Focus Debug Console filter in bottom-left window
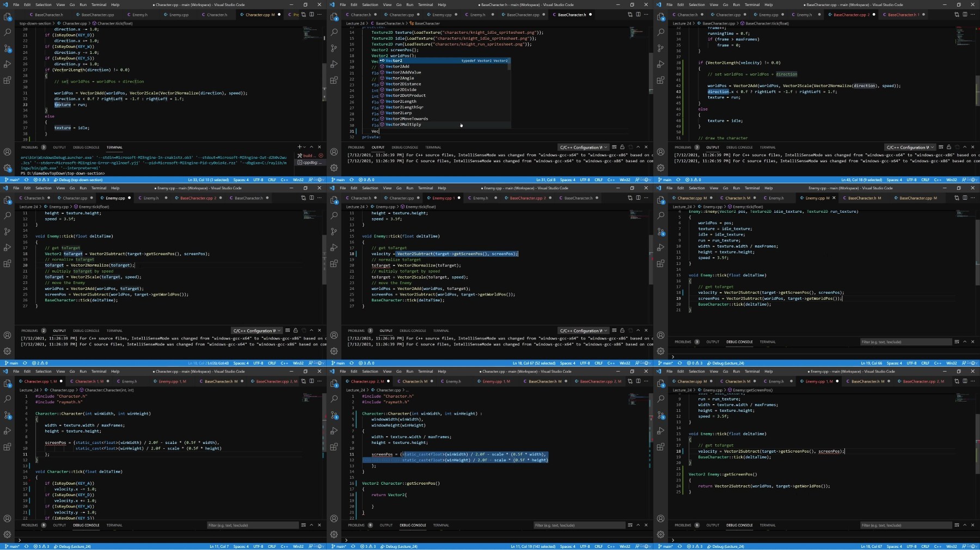The height and width of the screenshot is (550, 980). point(252,525)
